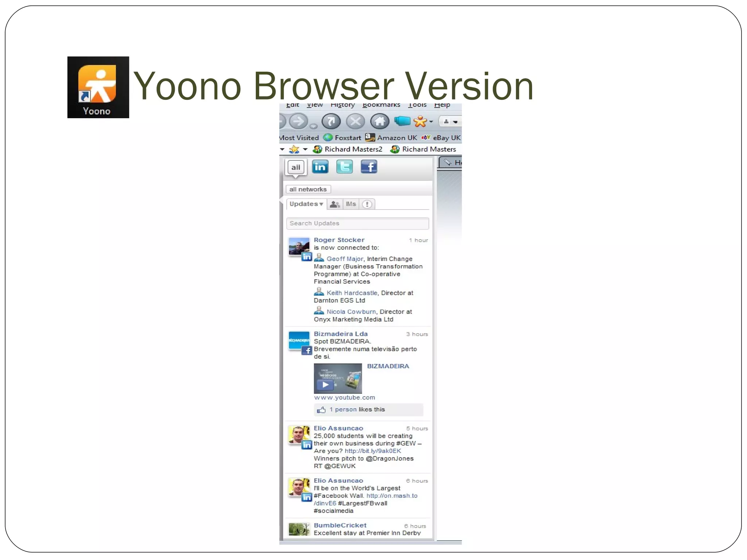This screenshot has width=747, height=560.
Task: Go to the Home page button
Action: pos(380,121)
